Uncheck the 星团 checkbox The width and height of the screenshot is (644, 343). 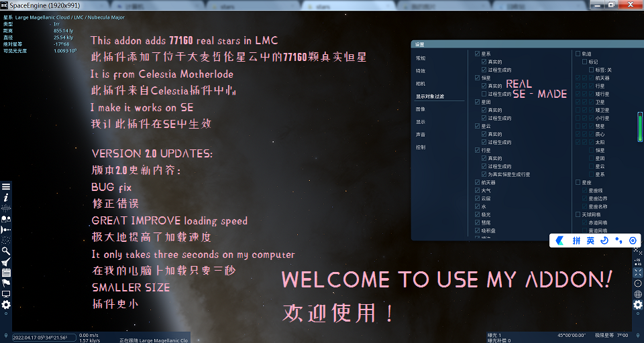pos(477,102)
